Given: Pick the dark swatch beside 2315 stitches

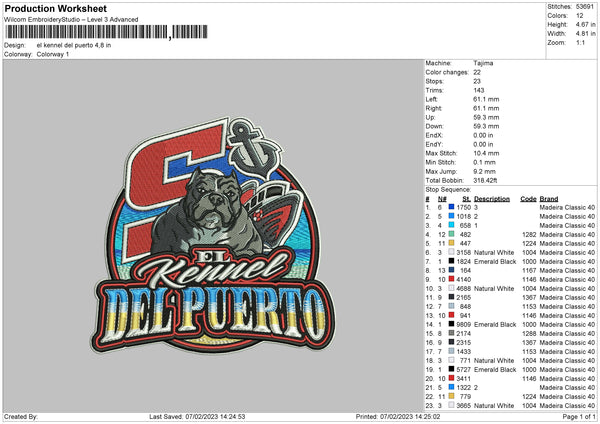Looking at the screenshot, I should 452,342.
